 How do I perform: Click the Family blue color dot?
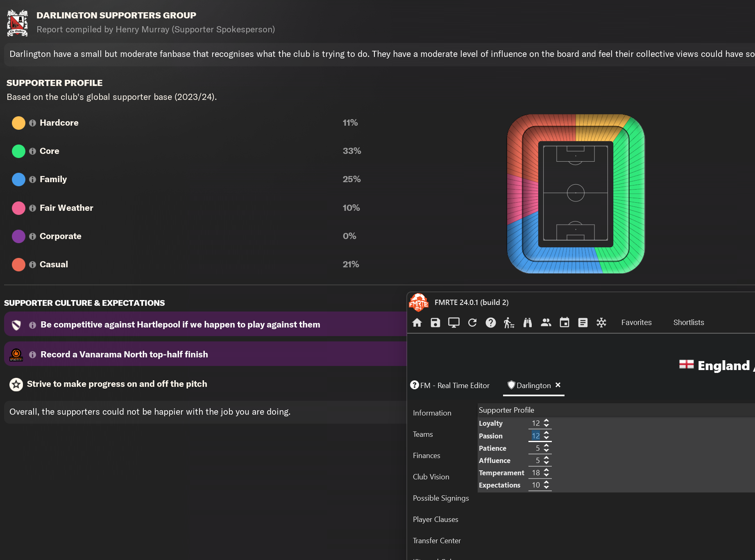click(x=18, y=180)
